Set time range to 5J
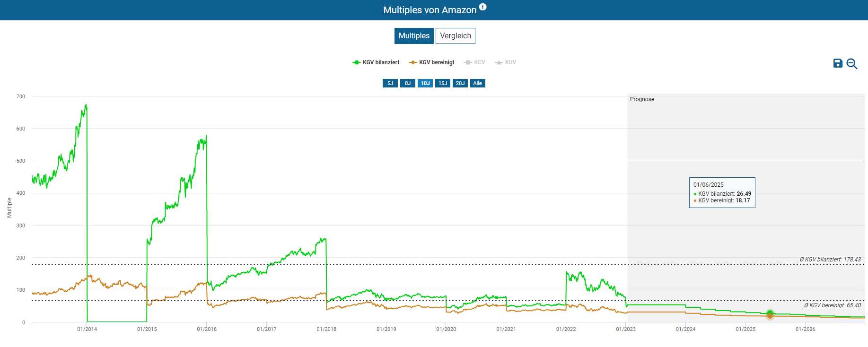868x347 pixels. pyautogui.click(x=390, y=83)
